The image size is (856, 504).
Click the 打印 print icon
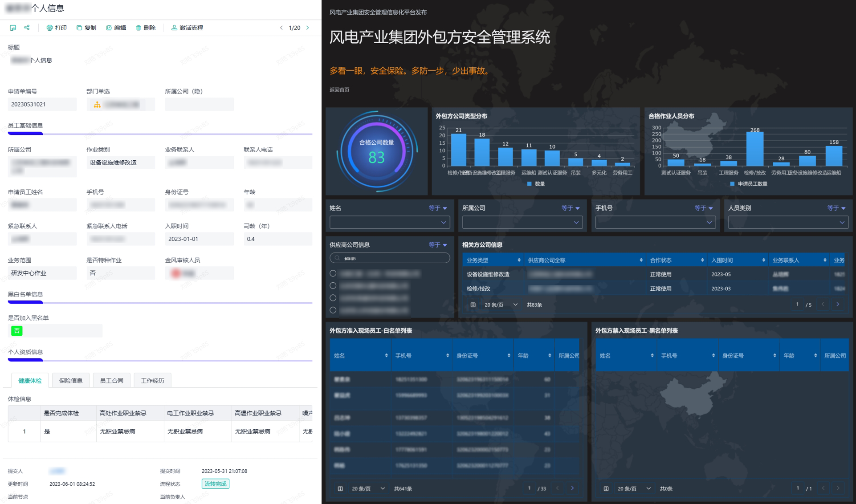point(49,28)
